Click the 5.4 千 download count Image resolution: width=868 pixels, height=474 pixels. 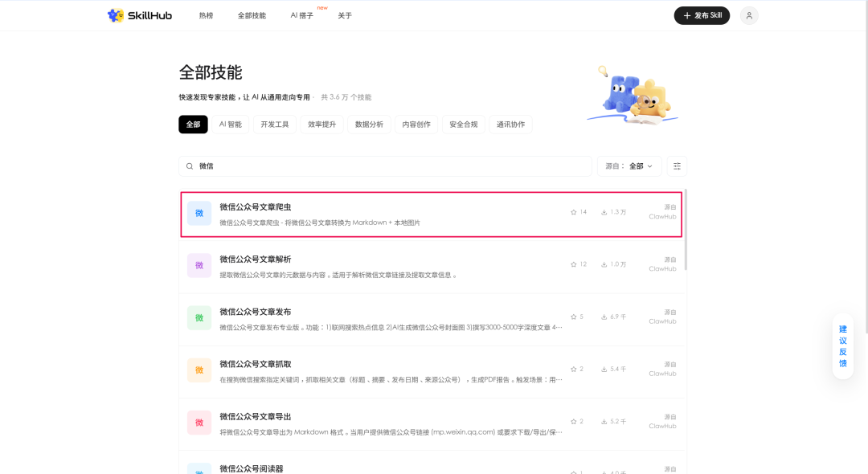[x=618, y=369]
